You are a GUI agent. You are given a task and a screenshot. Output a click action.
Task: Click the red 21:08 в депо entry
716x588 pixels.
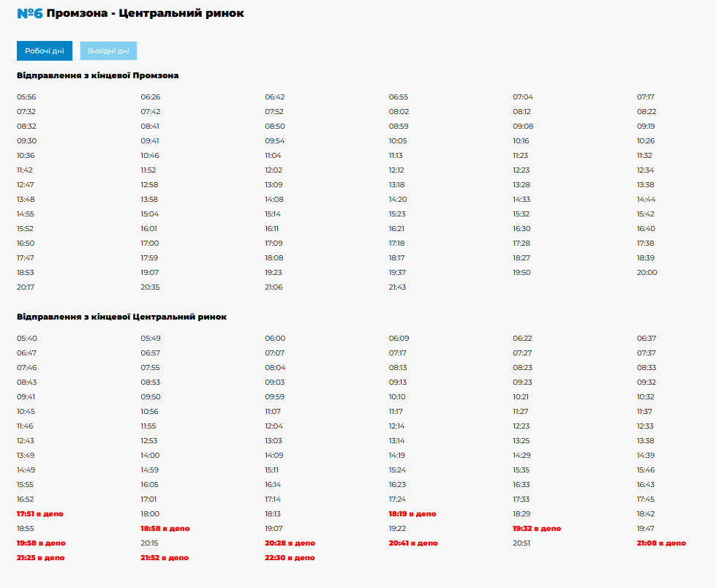(x=661, y=543)
